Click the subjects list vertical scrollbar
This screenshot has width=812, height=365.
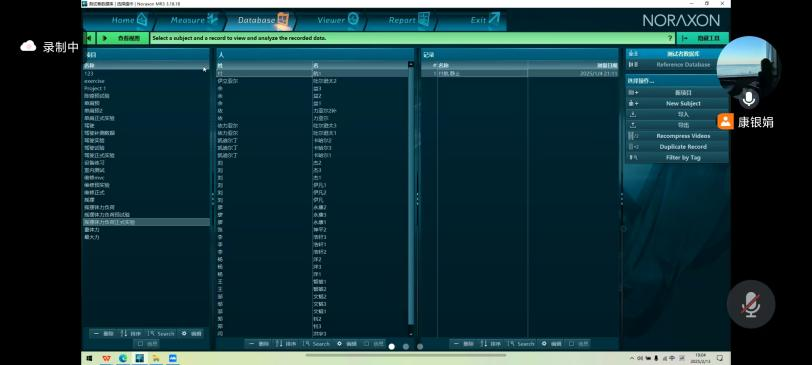[411, 199]
